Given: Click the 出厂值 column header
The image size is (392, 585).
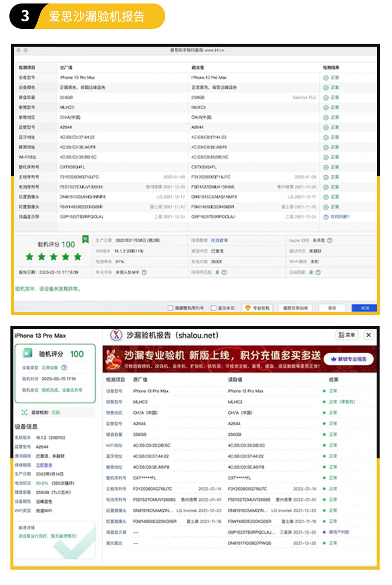Looking at the screenshot, I should click(x=66, y=68).
